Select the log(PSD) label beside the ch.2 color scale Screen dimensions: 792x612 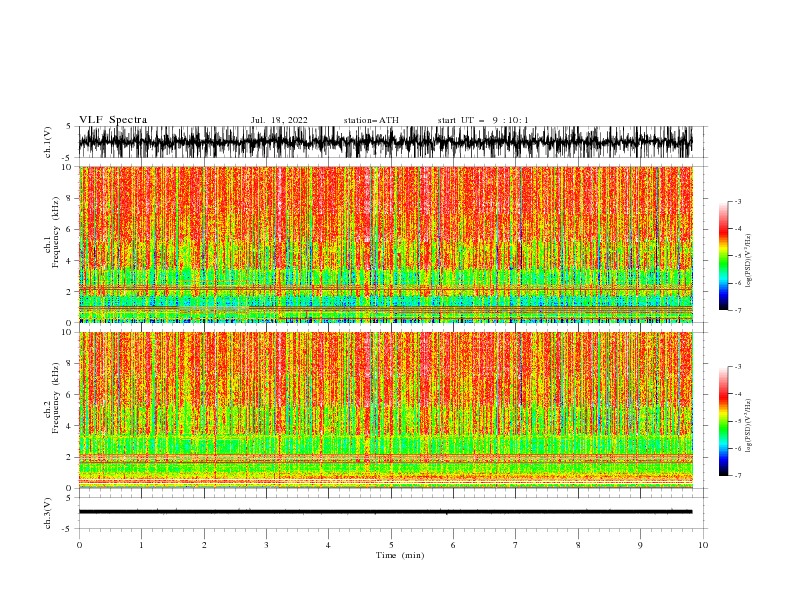(748, 426)
